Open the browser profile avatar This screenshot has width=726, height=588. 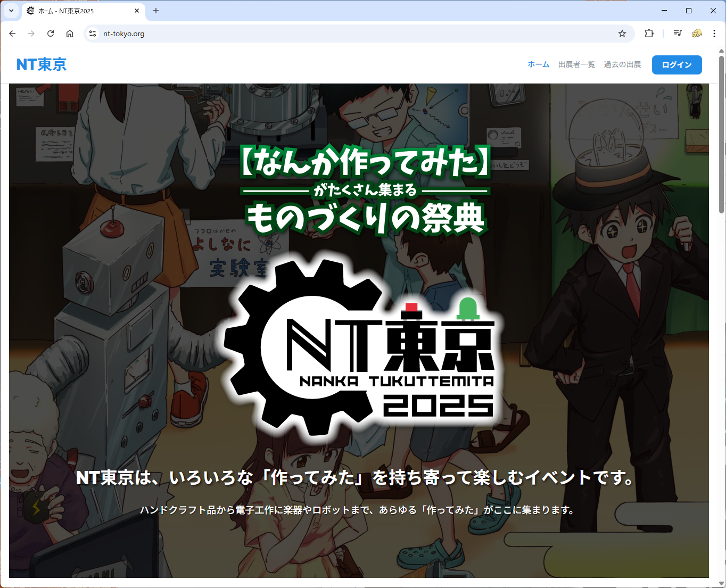point(697,34)
